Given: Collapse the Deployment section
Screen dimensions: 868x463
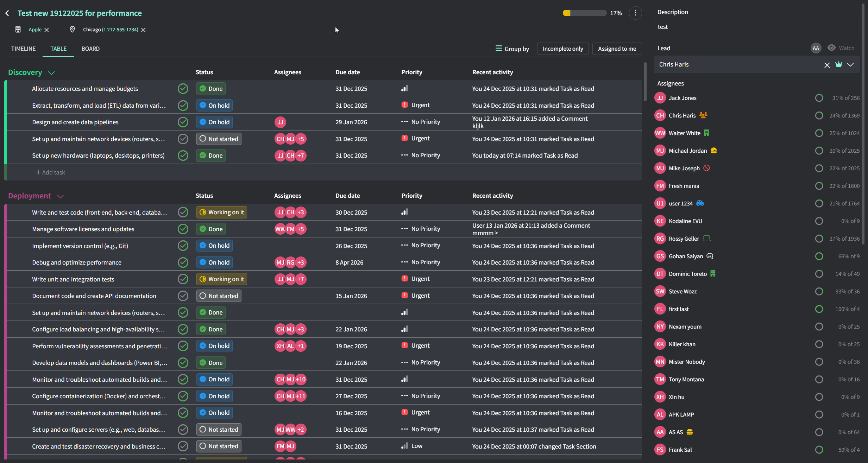Looking at the screenshot, I should [60, 196].
